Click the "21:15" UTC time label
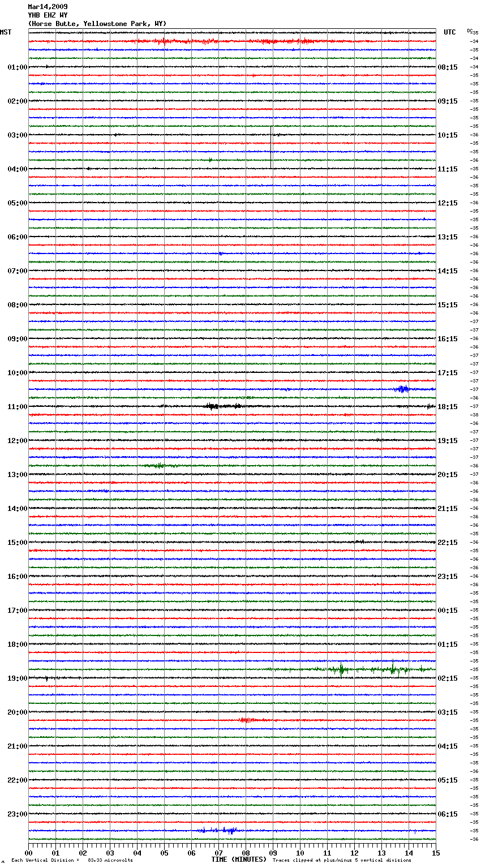 tap(448, 509)
